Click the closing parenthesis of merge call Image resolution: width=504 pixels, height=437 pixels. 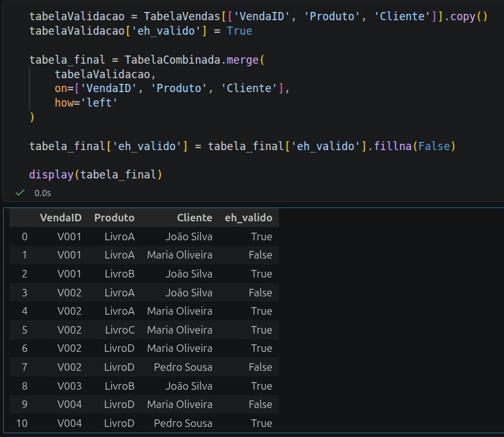point(32,117)
